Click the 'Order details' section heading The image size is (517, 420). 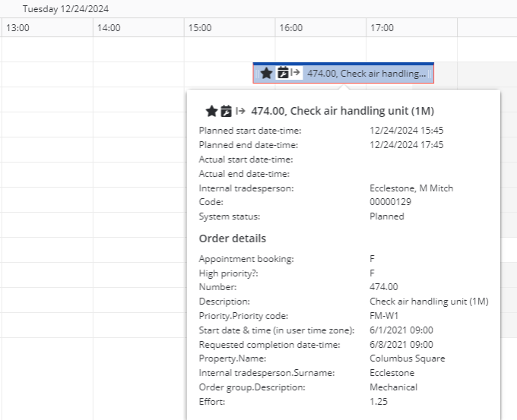coord(233,238)
